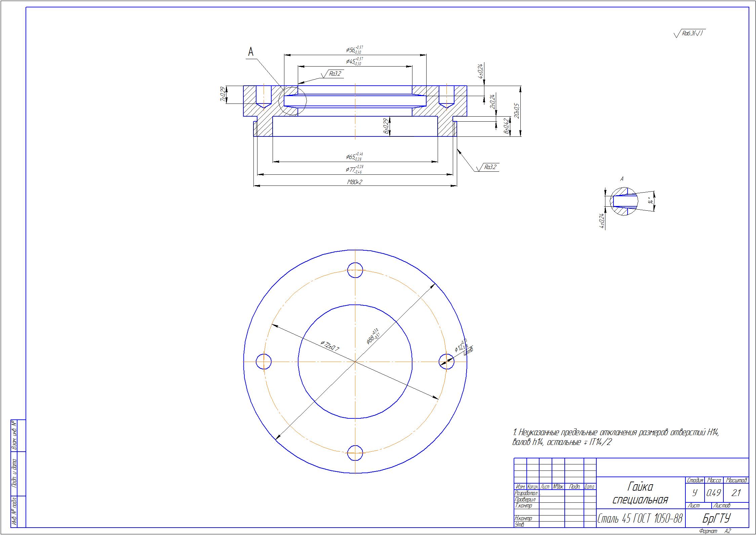Select the 'Н.контр' row label
756x535 pixels.
click(523, 519)
